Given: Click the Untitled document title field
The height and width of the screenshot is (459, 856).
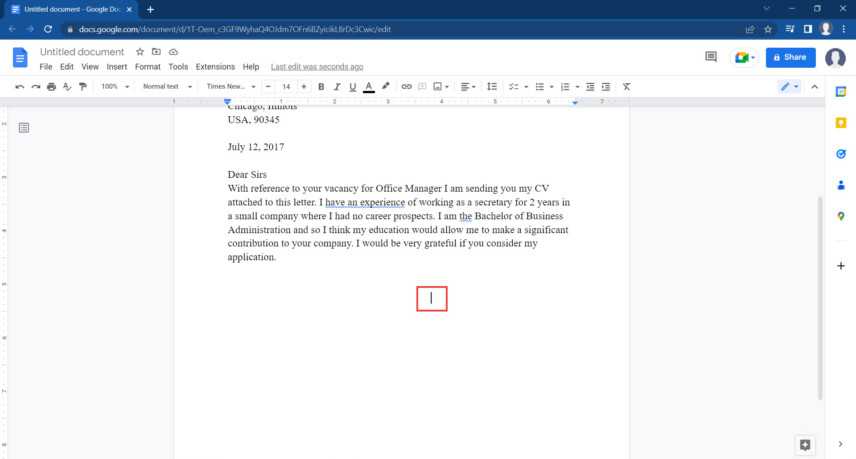Looking at the screenshot, I should tap(82, 52).
